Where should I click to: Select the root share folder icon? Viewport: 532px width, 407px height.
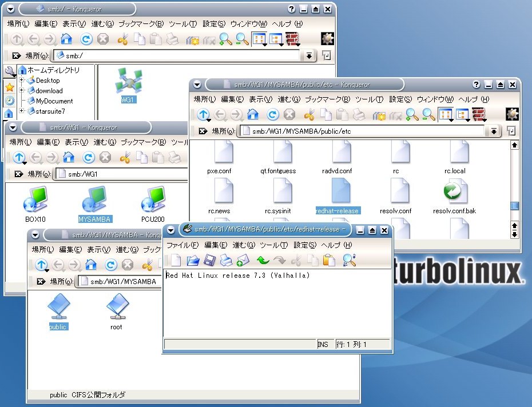[116, 312]
